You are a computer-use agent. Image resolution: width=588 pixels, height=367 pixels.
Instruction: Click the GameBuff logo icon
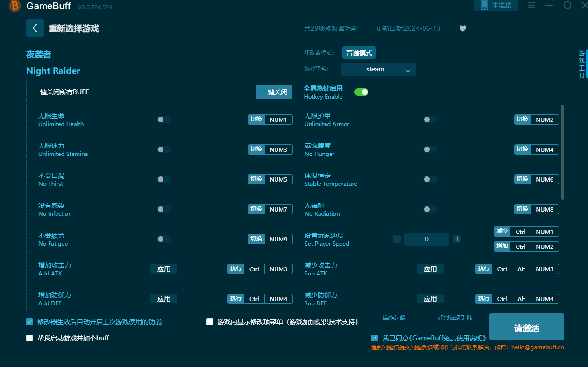[x=15, y=6]
